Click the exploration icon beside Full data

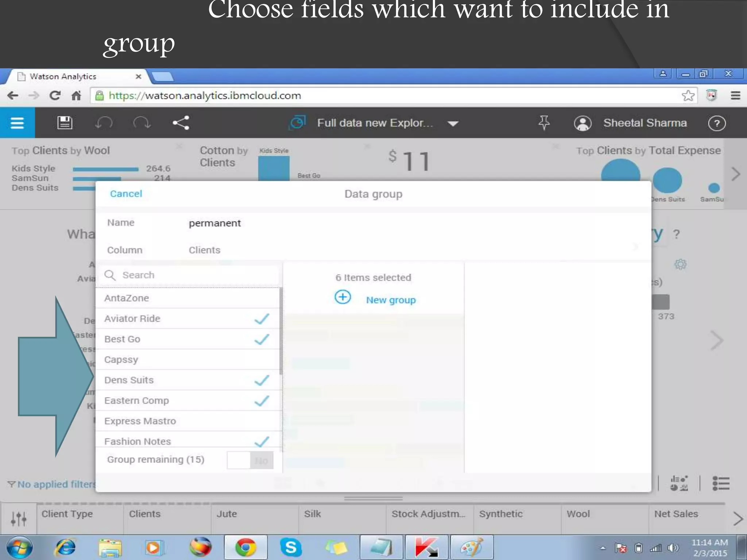[298, 123]
